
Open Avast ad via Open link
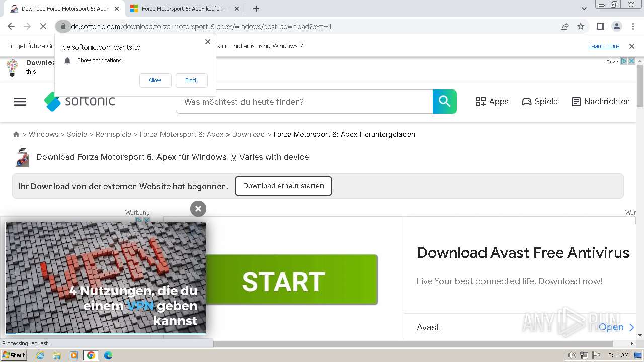[x=616, y=327]
